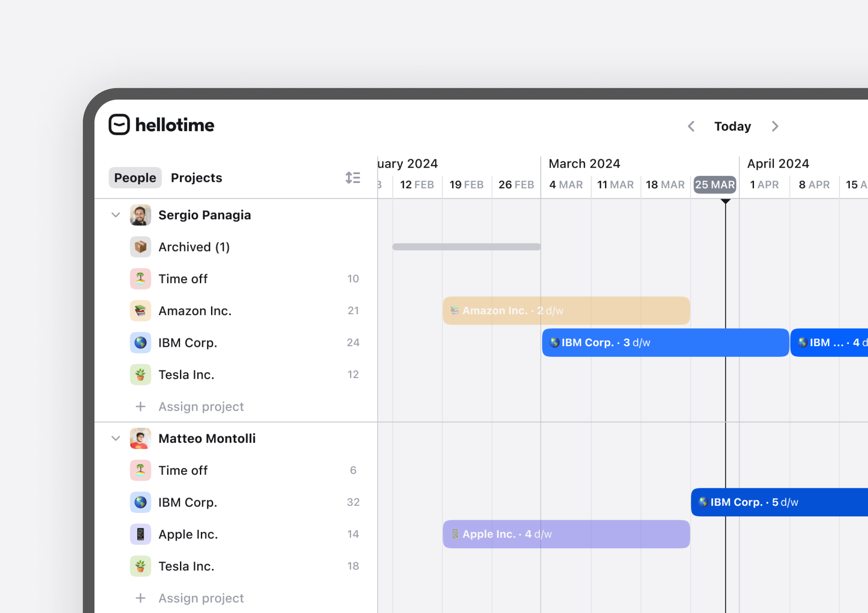Toggle Sergio's avatar photo

[140, 215]
